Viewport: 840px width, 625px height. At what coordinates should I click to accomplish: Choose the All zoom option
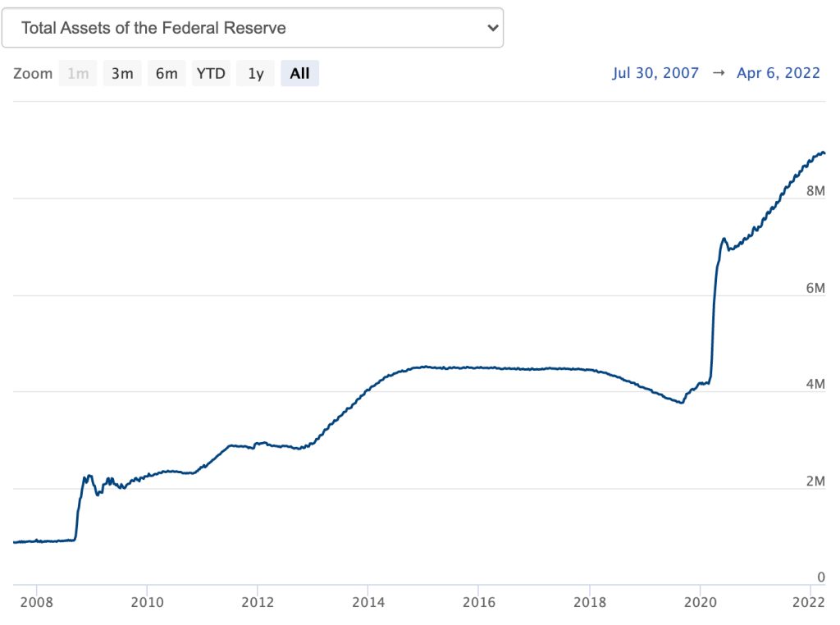299,73
